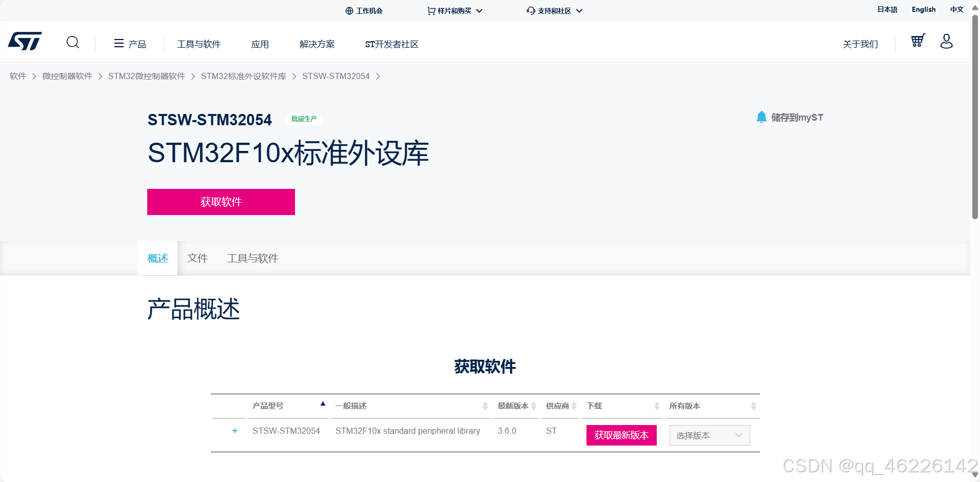
Task: Click 'STM32F10x standard peripheral library' cell
Action: 408,431
